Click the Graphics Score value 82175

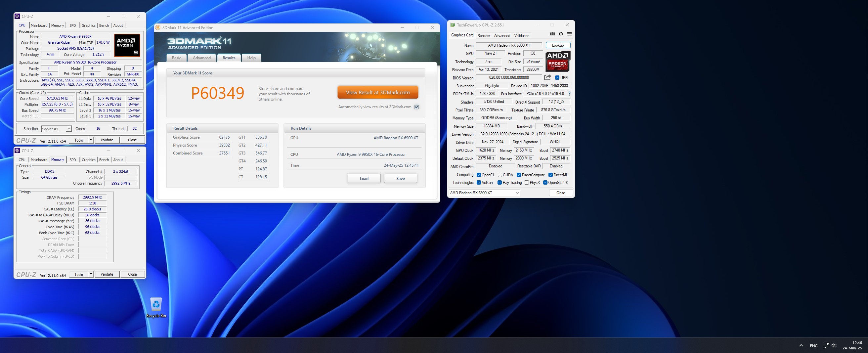(224, 137)
